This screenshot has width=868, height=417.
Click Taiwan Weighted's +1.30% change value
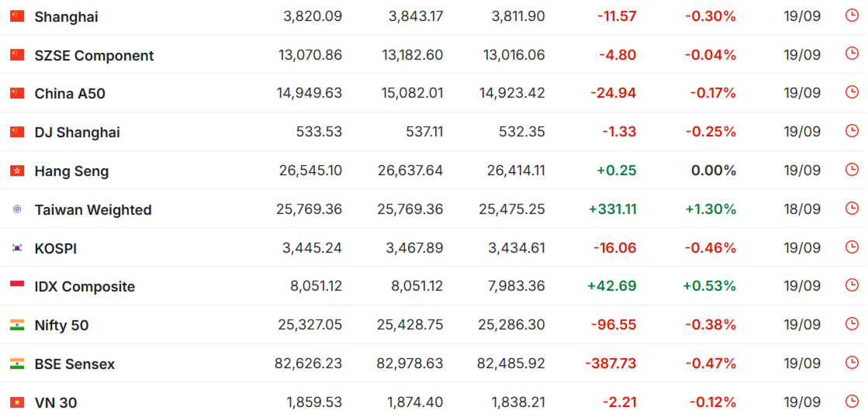(711, 209)
